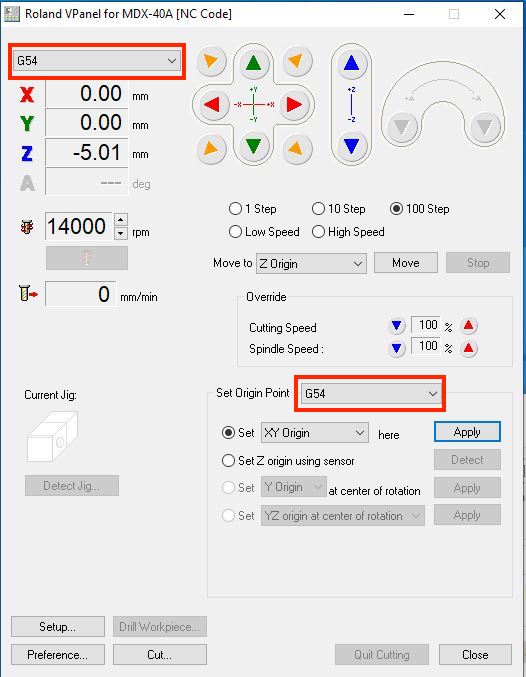Open the disabled Y Origin dropdown
This screenshot has width=526, height=677.
294,487
